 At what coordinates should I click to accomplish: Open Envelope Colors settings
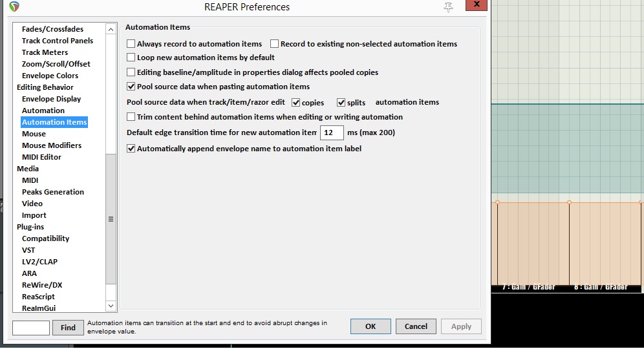click(x=50, y=75)
